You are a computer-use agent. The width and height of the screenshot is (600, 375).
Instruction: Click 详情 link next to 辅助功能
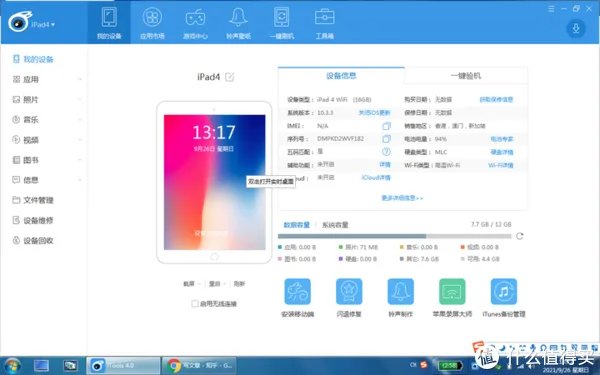(385, 165)
